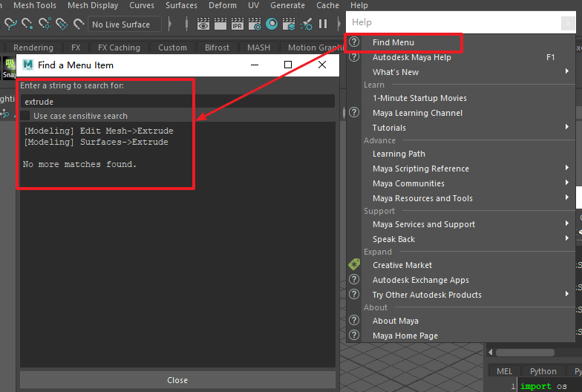Open Render Settings clapperboard gear icon

255,24
